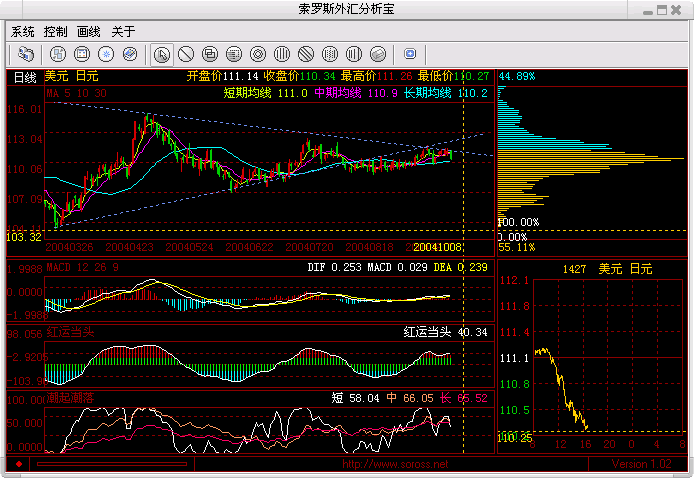Image resolution: width=694 pixels, height=478 pixels.
Task: Select the overlapping rectangles drawing tool
Action: pyautogui.click(x=210, y=54)
